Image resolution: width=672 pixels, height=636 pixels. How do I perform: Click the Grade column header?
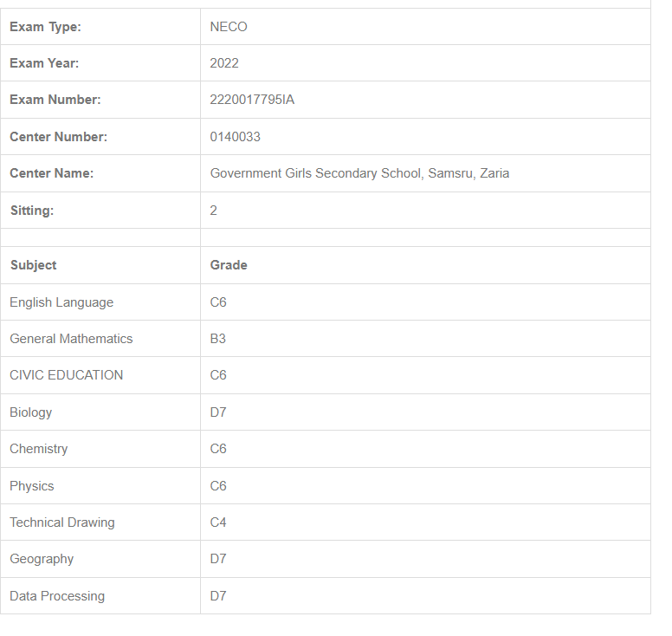pos(229,265)
